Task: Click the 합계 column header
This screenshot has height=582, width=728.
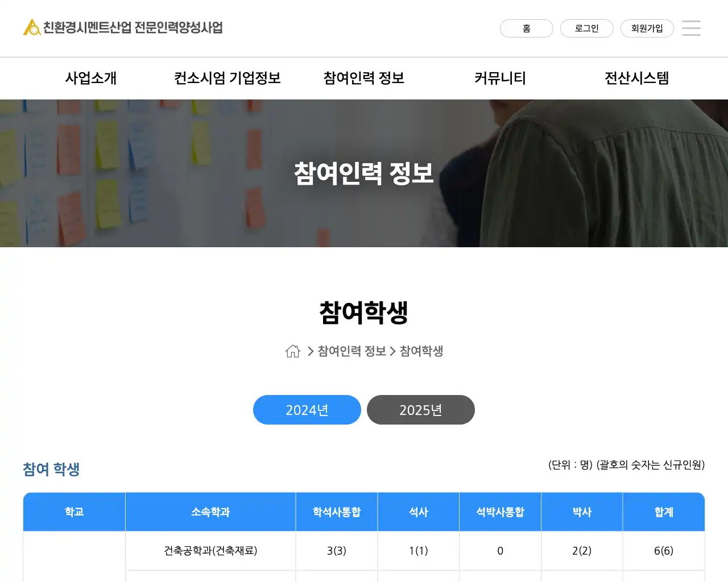Action: pyautogui.click(x=664, y=512)
